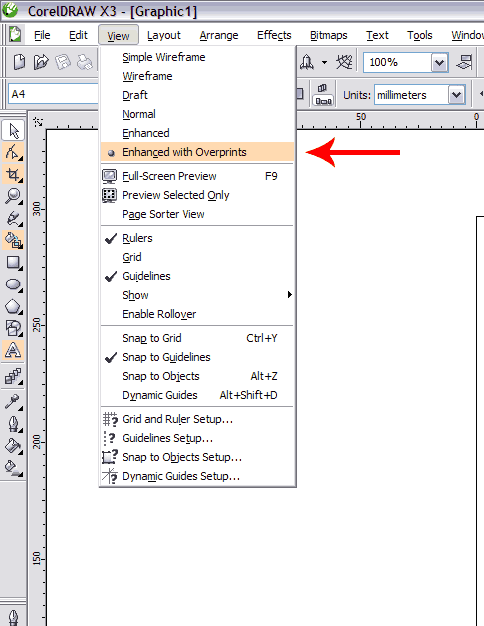Open the zoom level 100% dropdown
Viewport: 484px width, 626px height.
click(439, 63)
